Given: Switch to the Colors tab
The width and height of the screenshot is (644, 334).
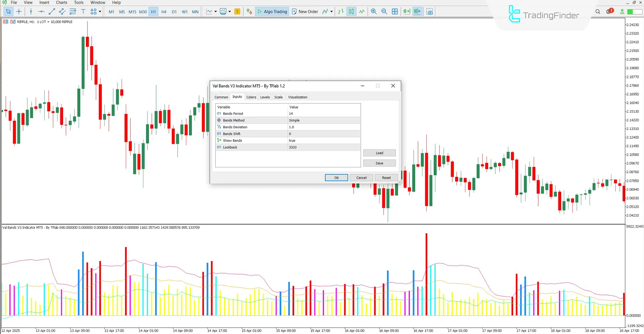Looking at the screenshot, I should pos(251,97).
